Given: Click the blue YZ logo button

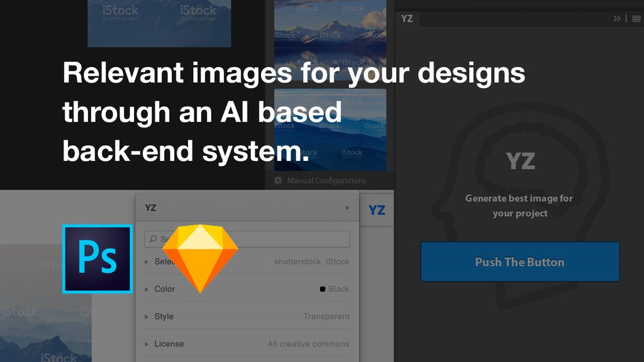Looking at the screenshot, I should pos(377,210).
